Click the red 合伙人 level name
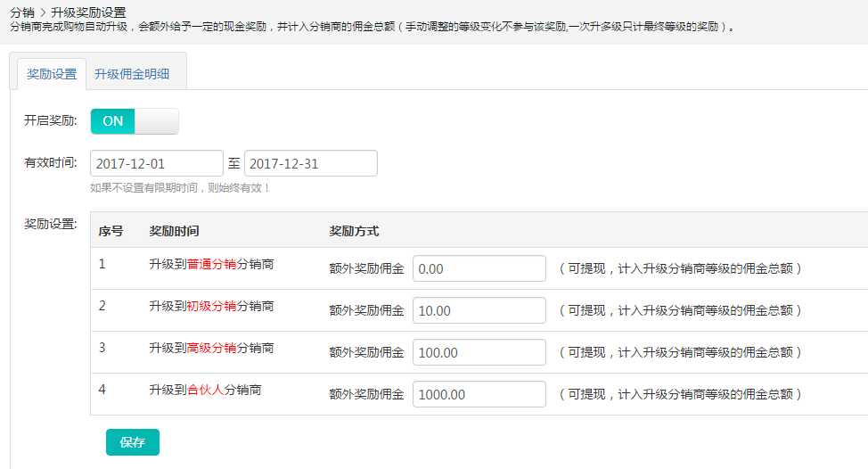This screenshot has height=469, width=868. point(205,391)
